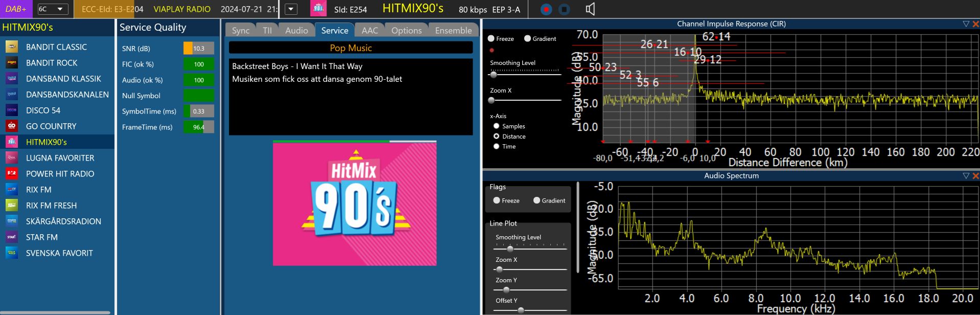Open the Ensemble tab
The width and height of the screenshot is (980, 315).
(x=453, y=31)
